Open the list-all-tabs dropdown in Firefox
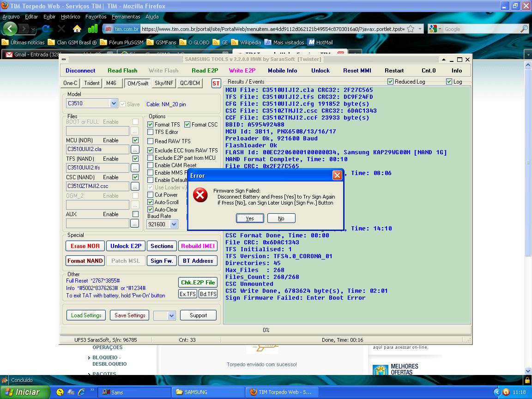This screenshot has height=399, width=532. point(528,54)
